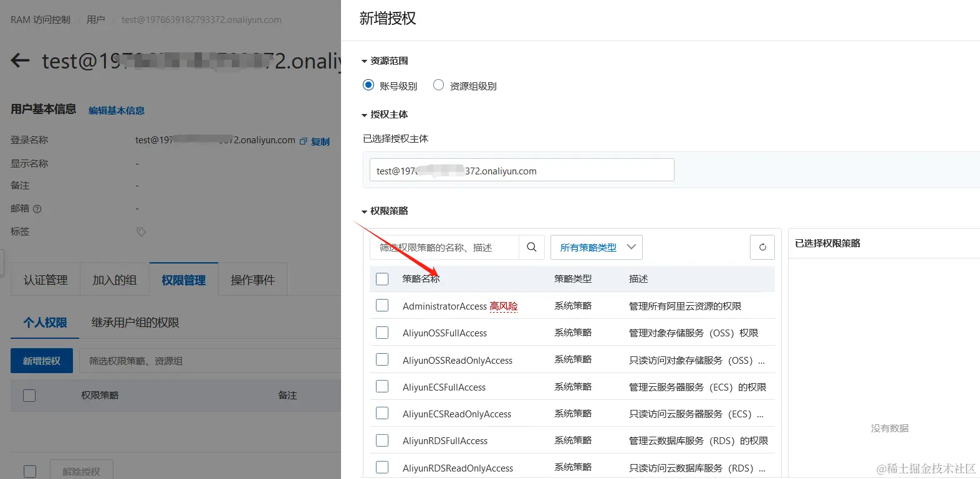
Task: Toggle the 权限策略 header checkbox in background table
Action: click(29, 396)
